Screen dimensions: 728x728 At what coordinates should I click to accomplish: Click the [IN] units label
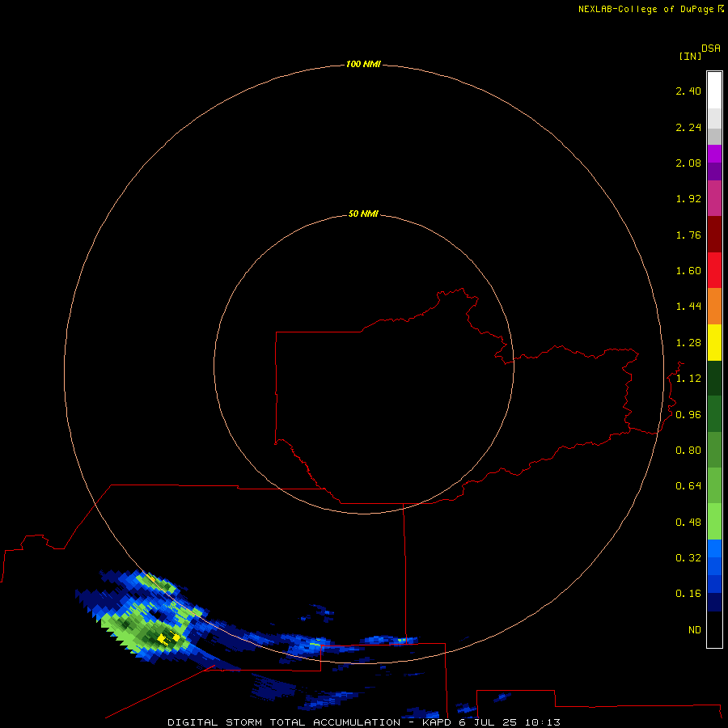pos(690,56)
